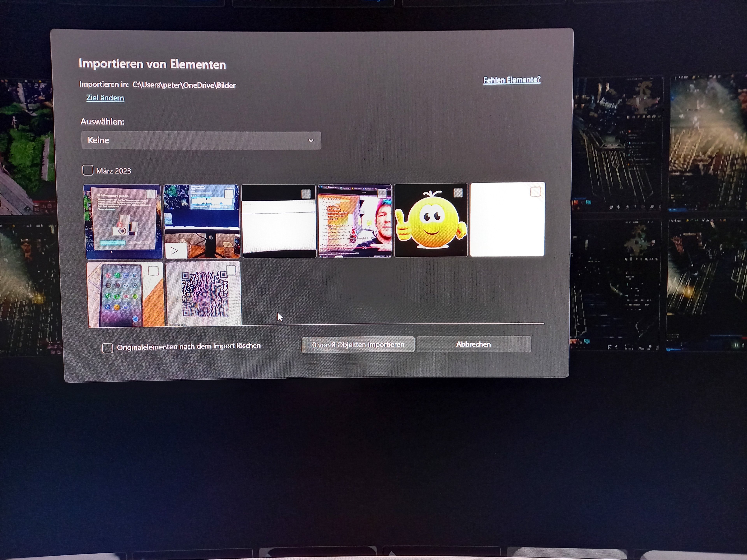Check the checkbox on the blank white thumbnail

[x=535, y=192]
